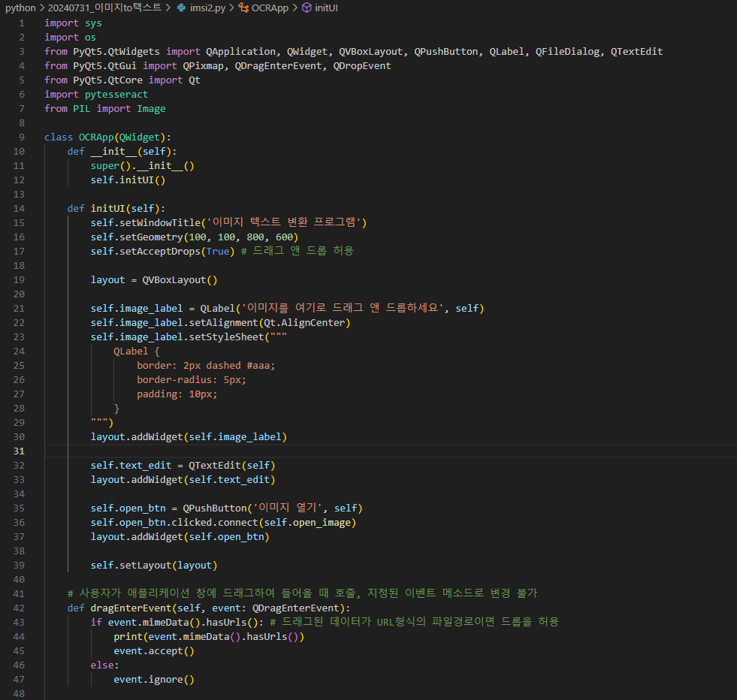Click the class symbol icon before OCRApp
The image size is (737, 700).
243,8
